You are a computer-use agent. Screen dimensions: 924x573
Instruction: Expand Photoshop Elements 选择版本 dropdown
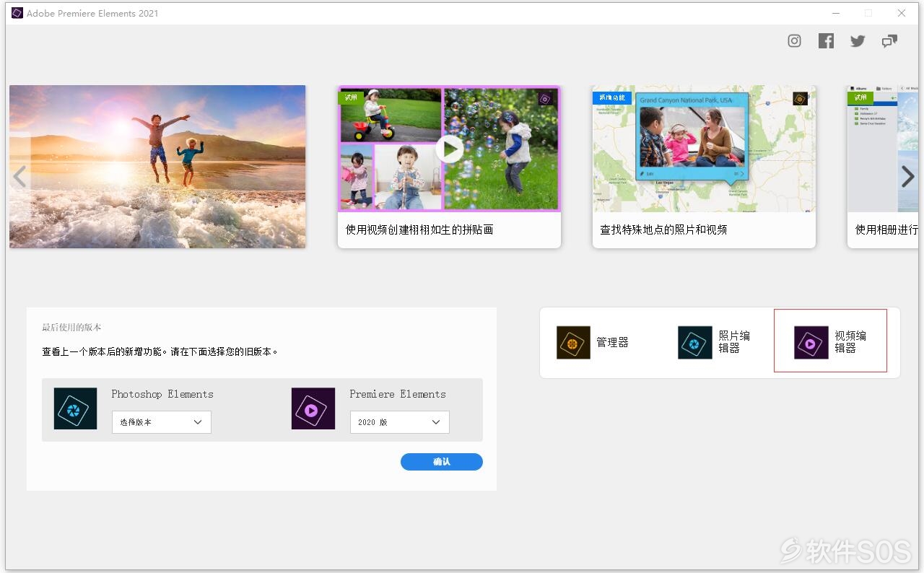162,422
